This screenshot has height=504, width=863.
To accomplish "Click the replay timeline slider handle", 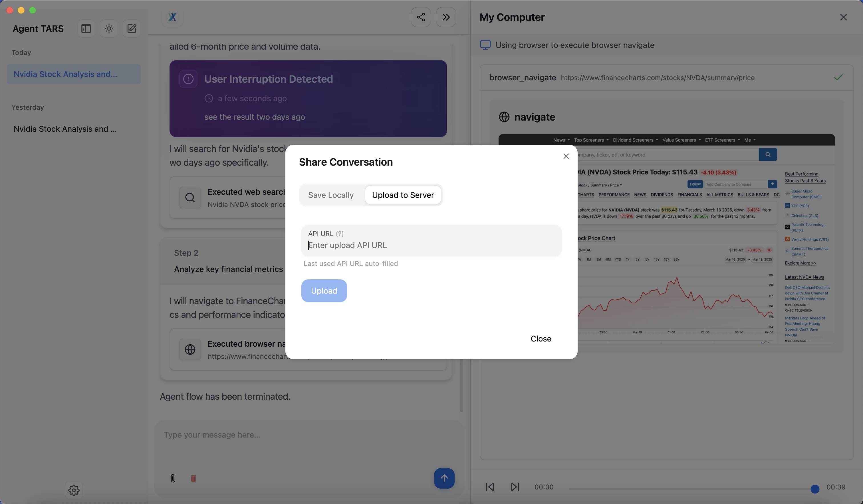I will (x=815, y=489).
